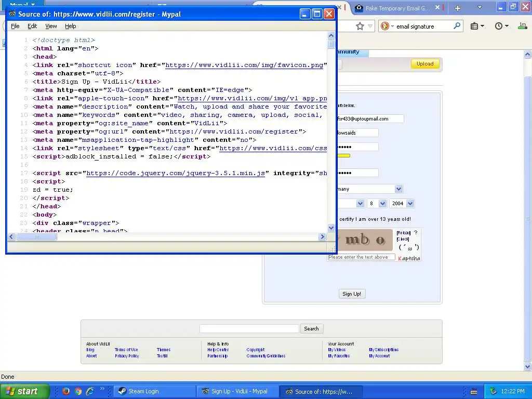Reload the captcha via [Reload] link
Screen dimensions: 532x399
(403, 233)
